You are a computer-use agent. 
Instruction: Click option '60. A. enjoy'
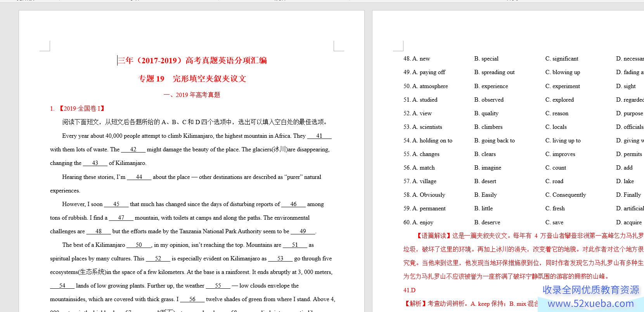coord(418,222)
